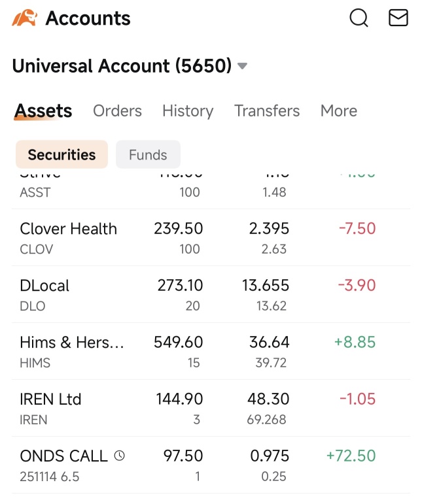Select the Assets tab
The height and width of the screenshot is (504, 422).
point(43,111)
